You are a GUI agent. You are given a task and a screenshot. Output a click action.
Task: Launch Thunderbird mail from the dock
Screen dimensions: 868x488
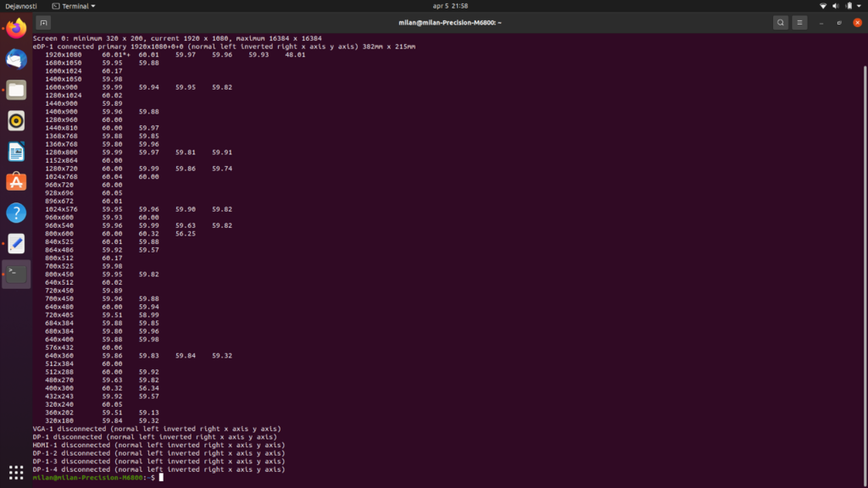pyautogui.click(x=16, y=59)
